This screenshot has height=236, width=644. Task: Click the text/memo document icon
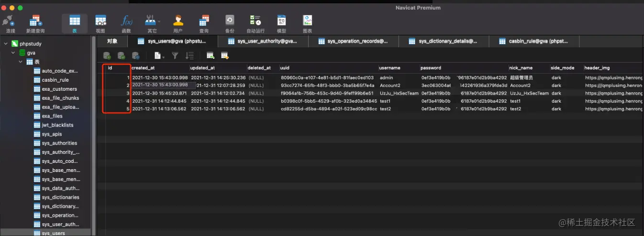tap(157, 55)
